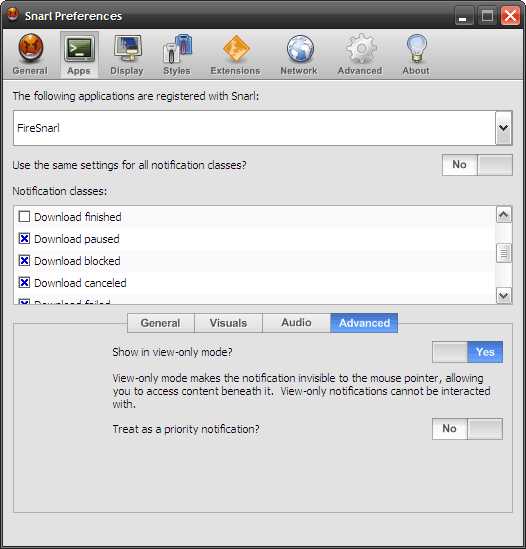The image size is (526, 549).
Task: Open the Styles preferences icon
Action: point(177,55)
